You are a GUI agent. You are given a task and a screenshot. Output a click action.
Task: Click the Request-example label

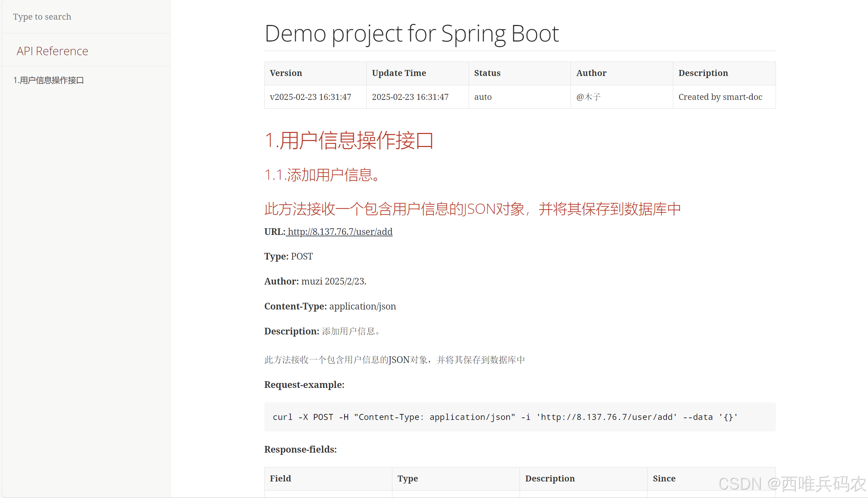304,385
